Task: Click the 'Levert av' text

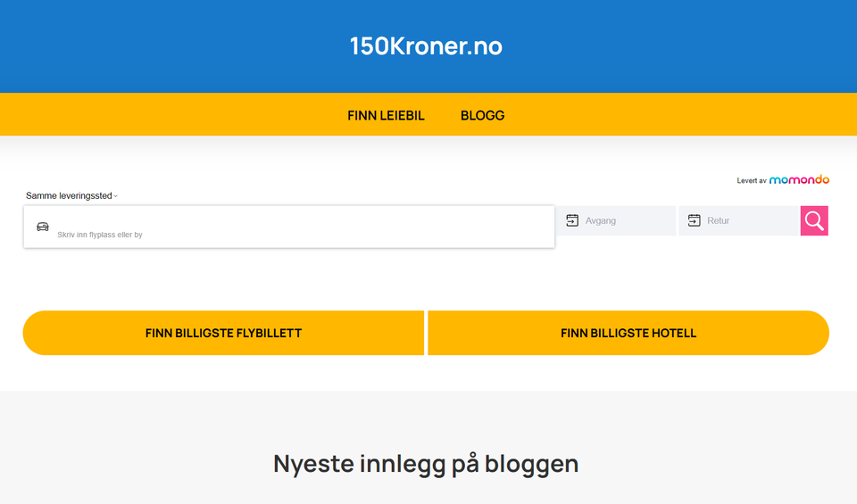Action: [752, 181]
